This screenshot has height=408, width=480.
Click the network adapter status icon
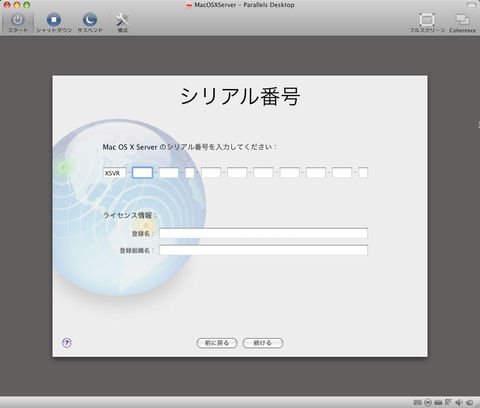coord(448,403)
